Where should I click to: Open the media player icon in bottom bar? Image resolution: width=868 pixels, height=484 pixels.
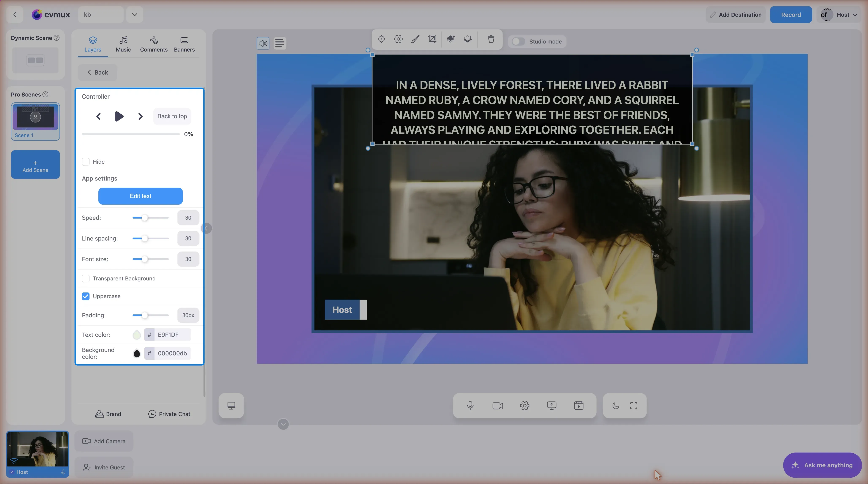pos(579,405)
